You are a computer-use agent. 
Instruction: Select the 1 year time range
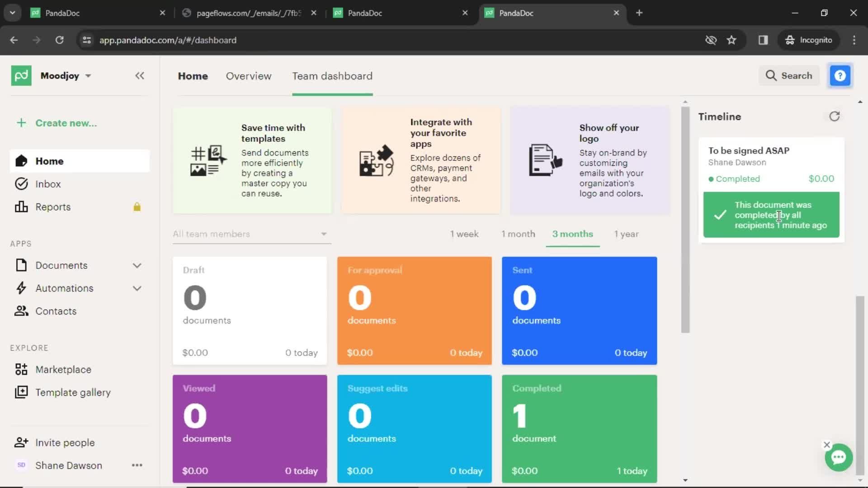pyautogui.click(x=626, y=234)
